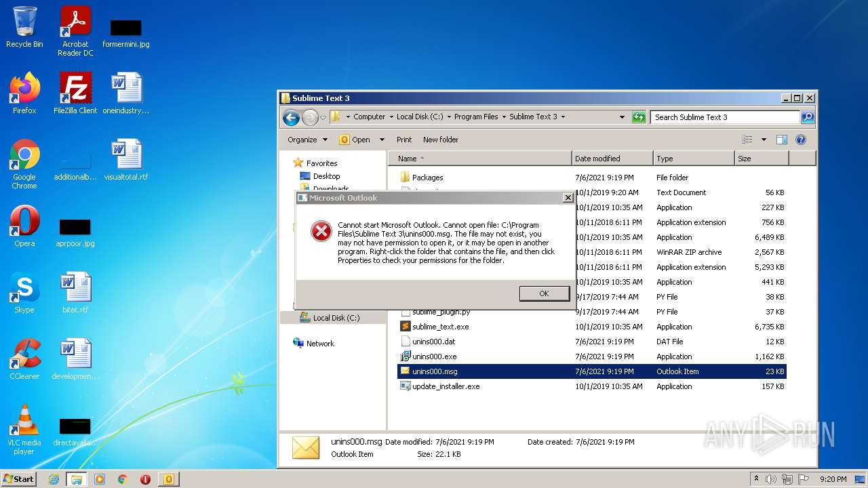The width and height of the screenshot is (868, 488).
Task: Close the Microsoft Outlook error dialog
Action: [568, 198]
